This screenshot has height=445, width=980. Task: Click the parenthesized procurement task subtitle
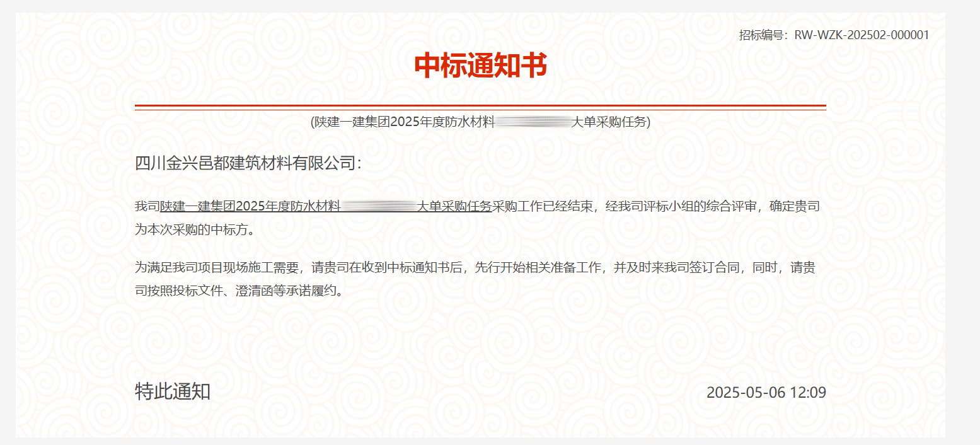coord(480,122)
